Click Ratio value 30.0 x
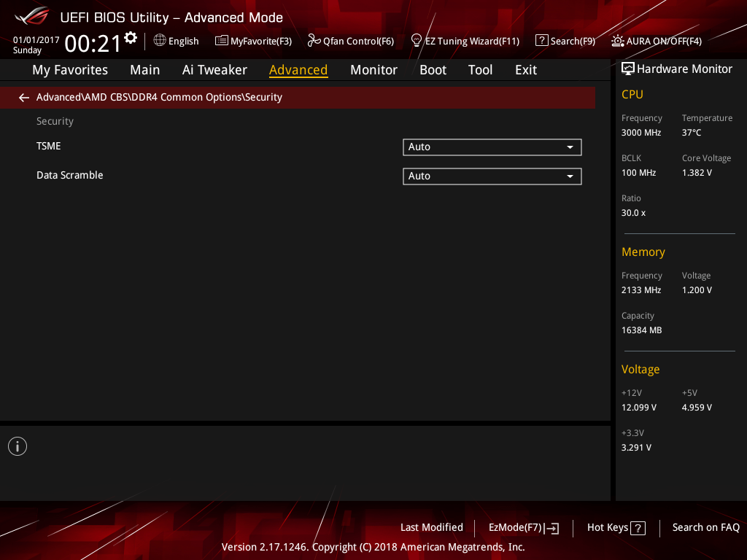 634,213
